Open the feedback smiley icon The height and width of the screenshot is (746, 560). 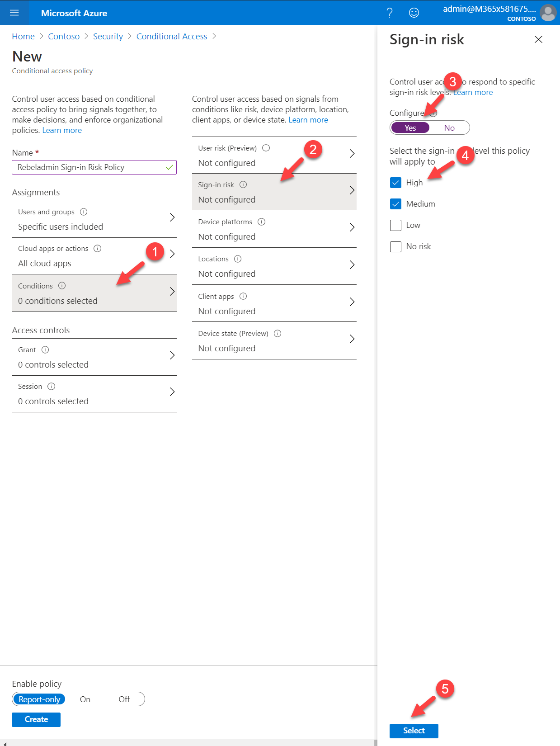click(414, 13)
